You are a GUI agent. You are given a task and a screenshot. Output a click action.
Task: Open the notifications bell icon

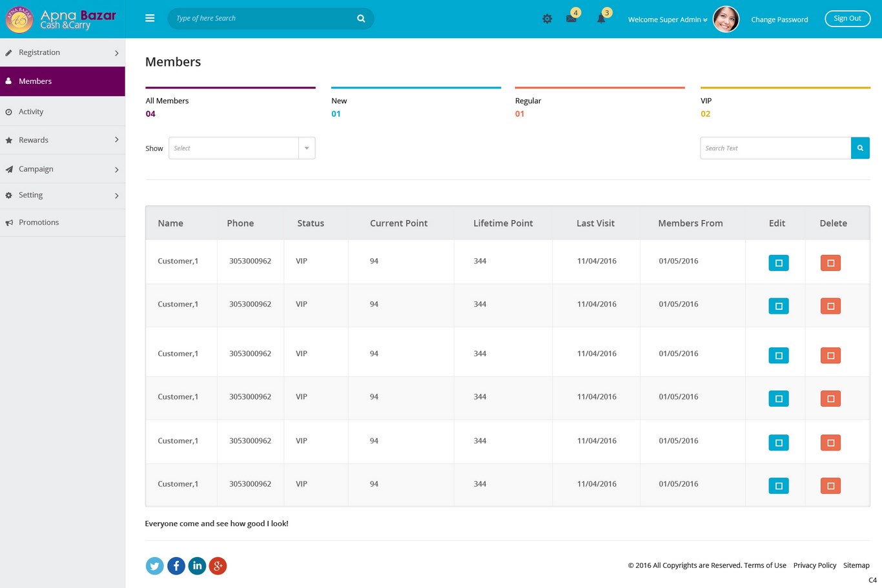tap(601, 19)
